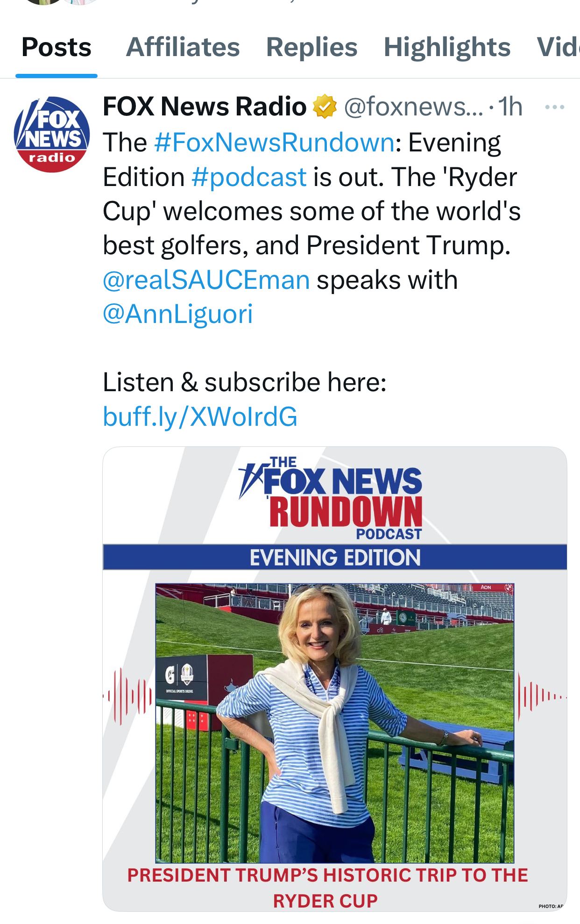The height and width of the screenshot is (924, 580).
Task: Open the three-dot more options menu
Action: pos(555,107)
